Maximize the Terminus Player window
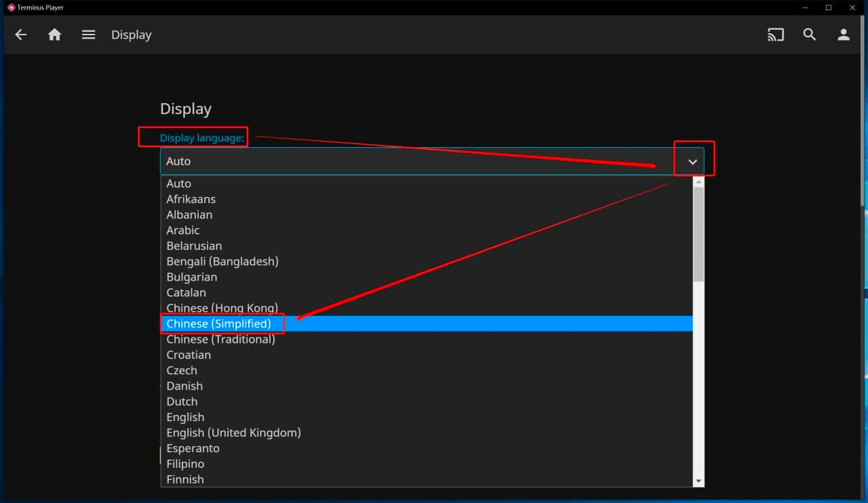Viewport: 868px width, 503px height. point(829,7)
